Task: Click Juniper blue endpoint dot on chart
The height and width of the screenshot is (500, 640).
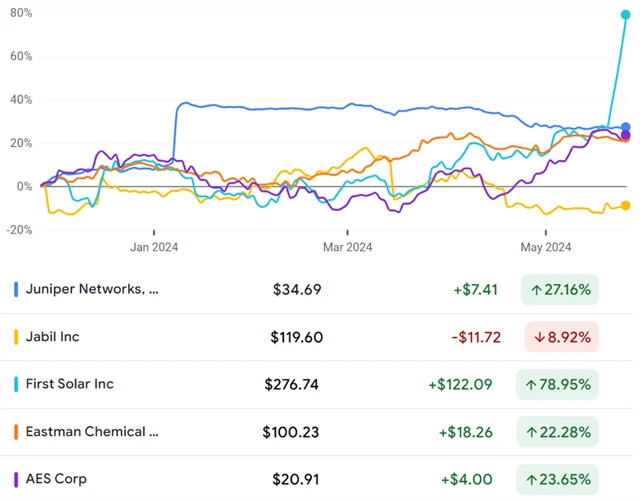Action: click(626, 126)
